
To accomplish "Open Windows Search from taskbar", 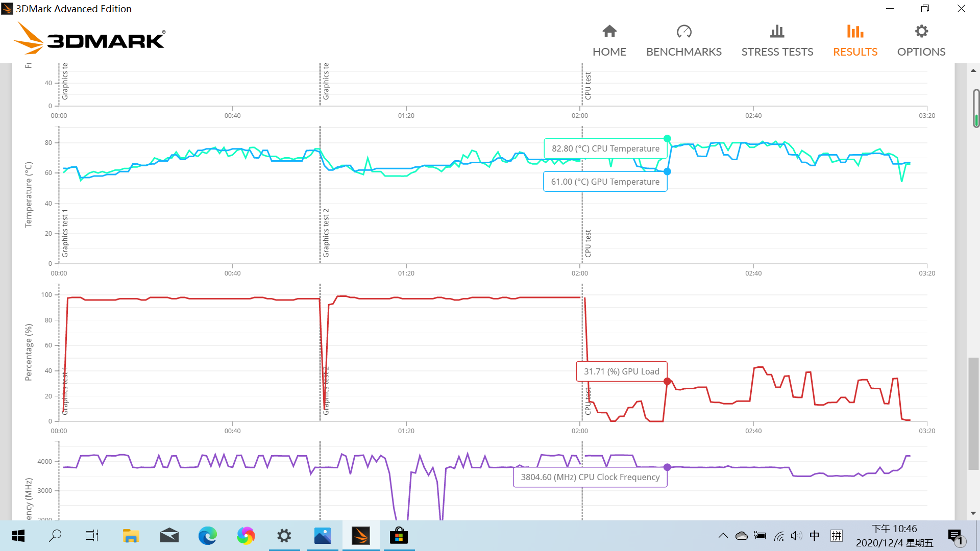I will 55,536.
